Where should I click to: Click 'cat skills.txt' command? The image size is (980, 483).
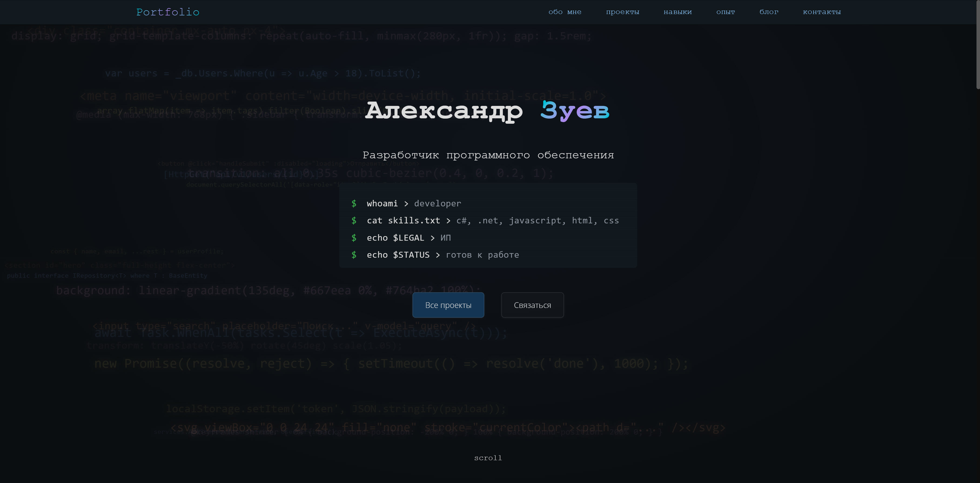pyautogui.click(x=403, y=221)
